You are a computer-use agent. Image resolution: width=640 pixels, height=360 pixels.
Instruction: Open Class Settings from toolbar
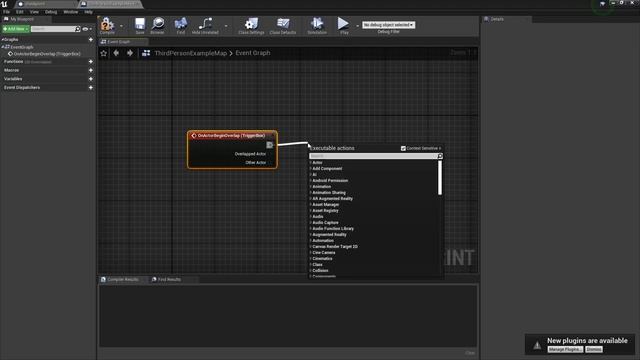pyautogui.click(x=251, y=23)
